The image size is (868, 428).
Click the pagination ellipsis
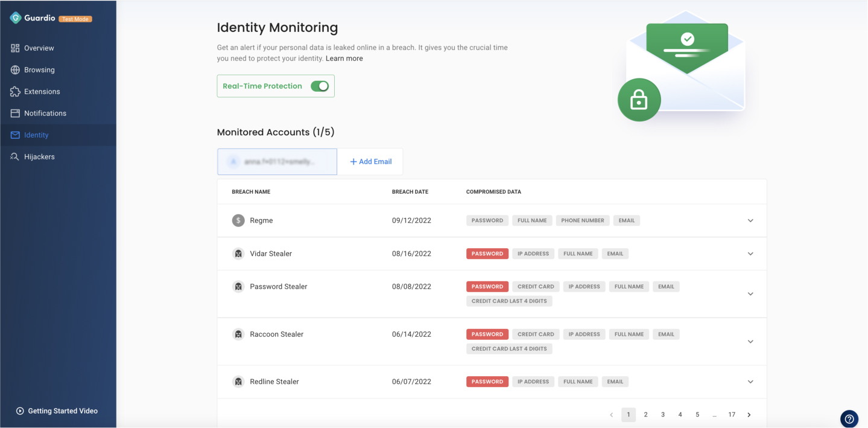[714, 415]
